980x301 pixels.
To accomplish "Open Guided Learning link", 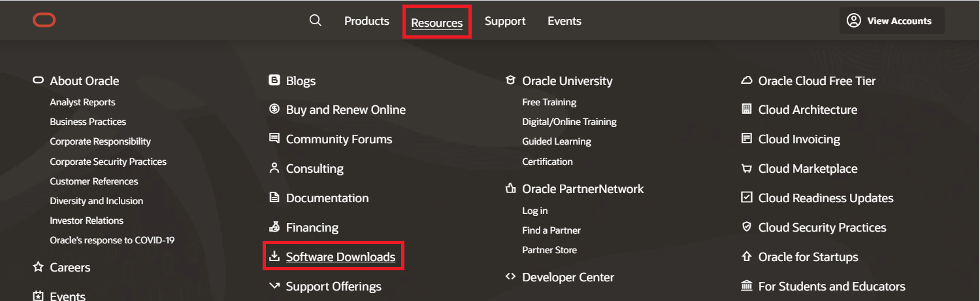I will (556, 141).
